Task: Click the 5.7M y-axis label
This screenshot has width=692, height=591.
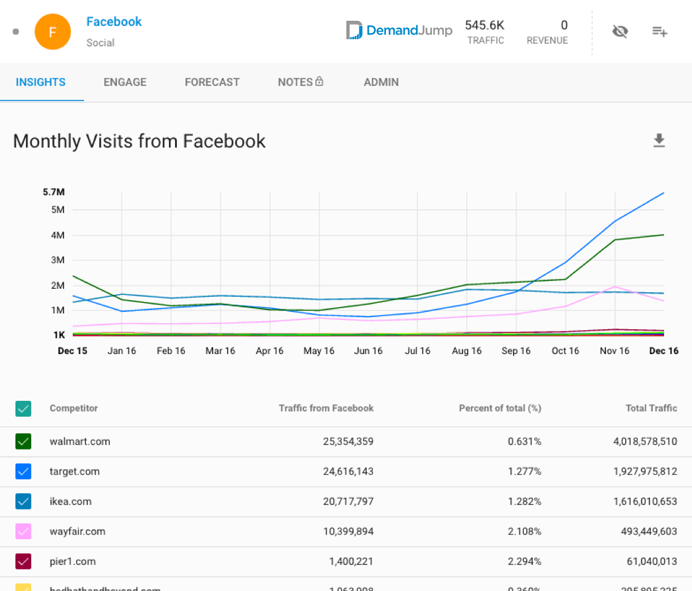Action: [x=54, y=192]
